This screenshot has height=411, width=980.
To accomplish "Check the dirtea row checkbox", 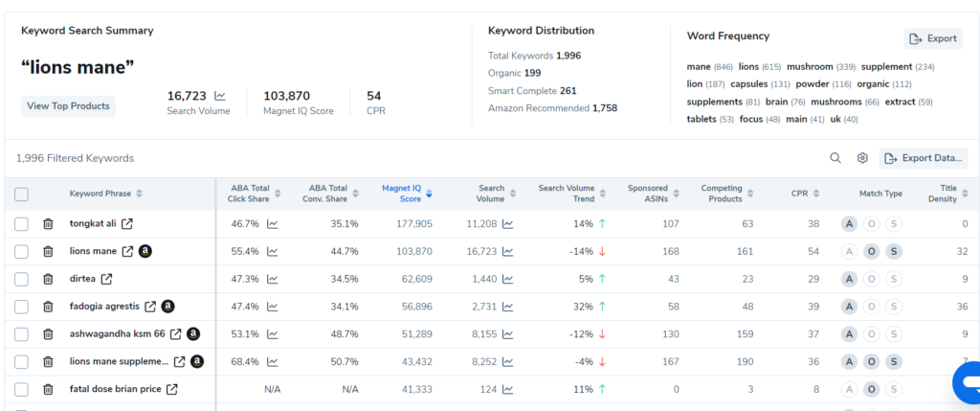I will click(x=21, y=279).
